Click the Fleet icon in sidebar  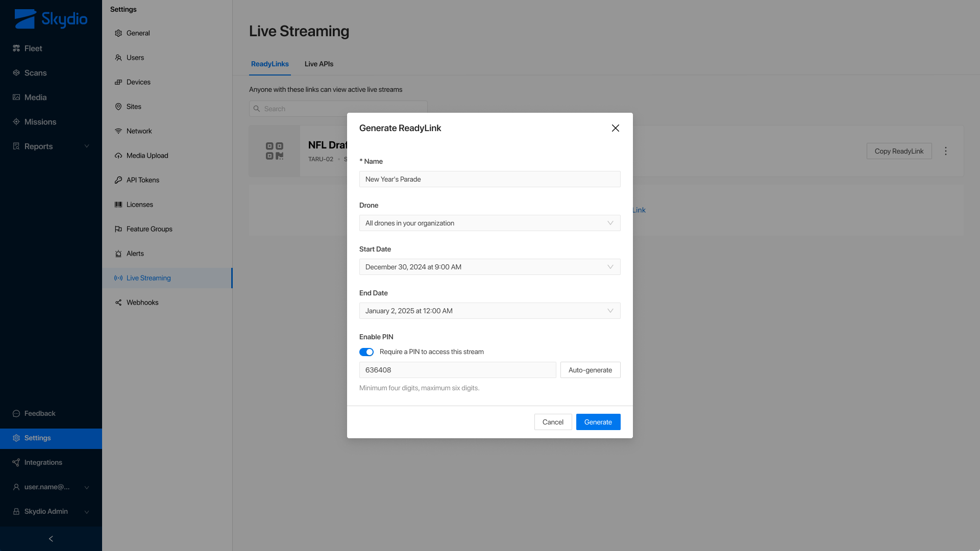16,48
